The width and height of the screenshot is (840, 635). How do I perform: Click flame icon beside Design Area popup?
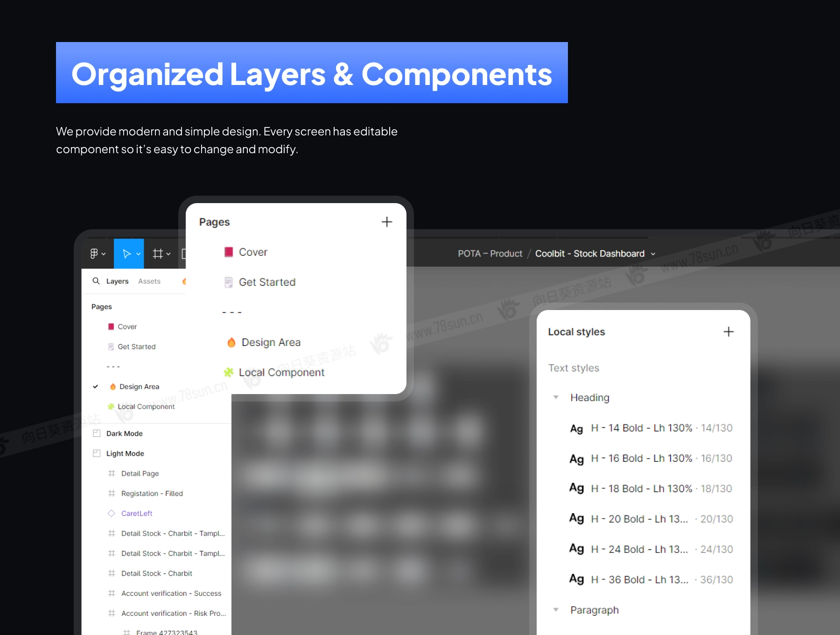pos(231,342)
